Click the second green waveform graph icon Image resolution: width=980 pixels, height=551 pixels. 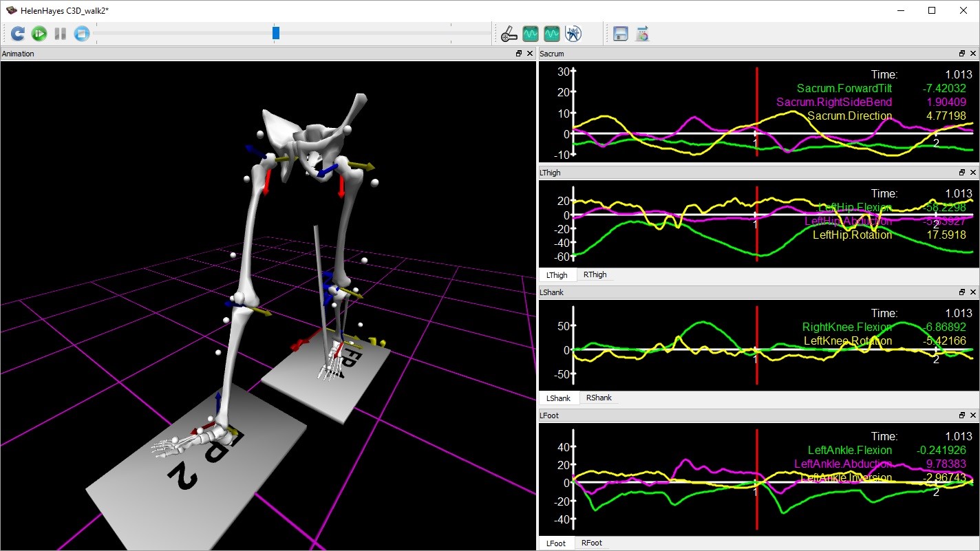tap(551, 33)
